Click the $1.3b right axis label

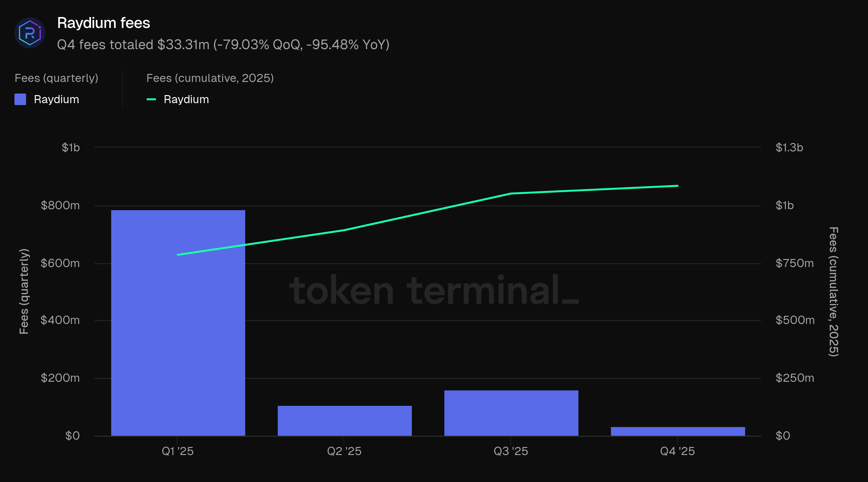pyautogui.click(x=789, y=147)
